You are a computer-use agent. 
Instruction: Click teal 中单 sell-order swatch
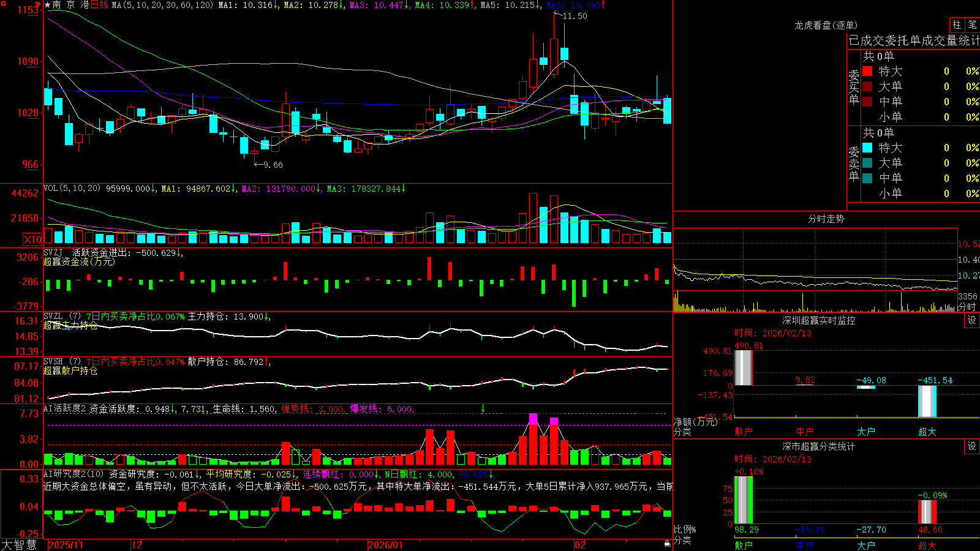pos(867,178)
